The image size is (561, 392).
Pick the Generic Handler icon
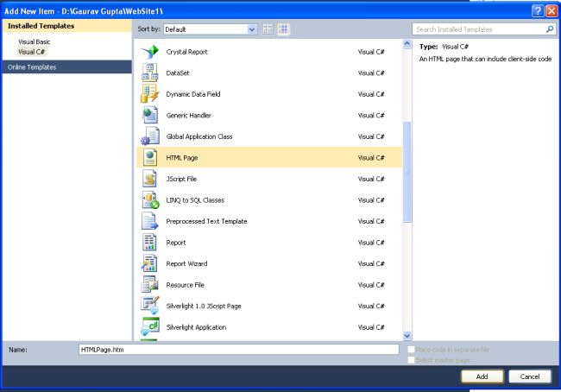tap(150, 115)
